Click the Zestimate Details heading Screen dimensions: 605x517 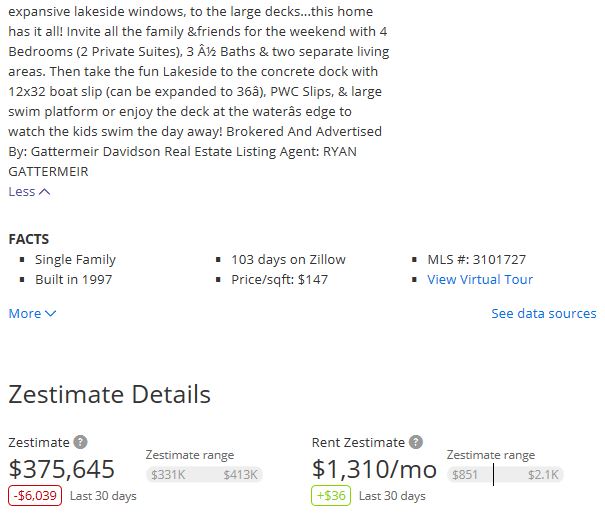pyautogui.click(x=110, y=394)
